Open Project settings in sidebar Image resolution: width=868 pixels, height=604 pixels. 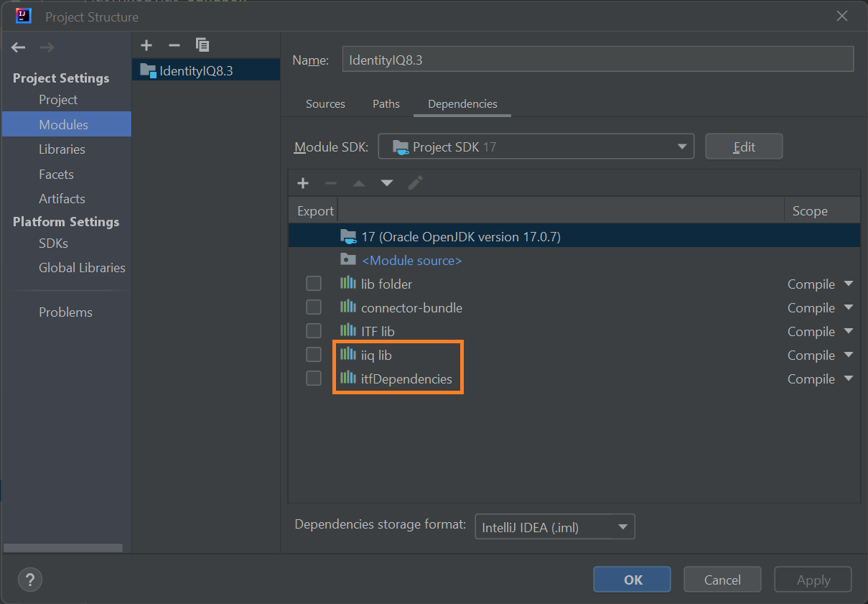pos(58,100)
